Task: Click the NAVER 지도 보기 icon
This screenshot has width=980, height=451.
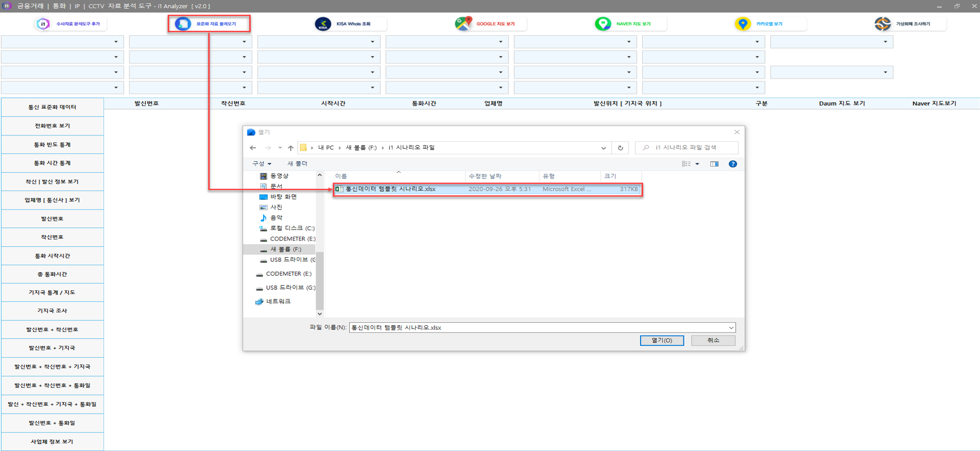Action: [x=603, y=24]
